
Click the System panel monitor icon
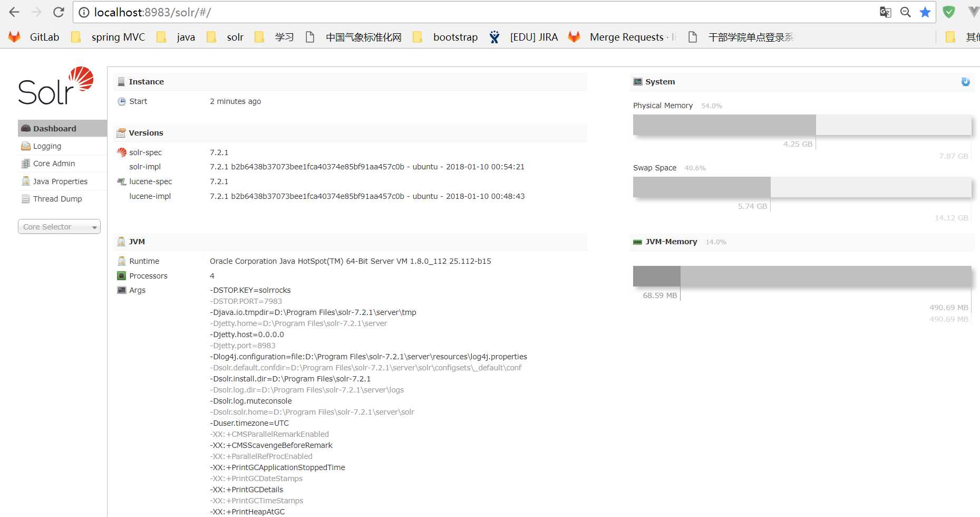coord(638,82)
